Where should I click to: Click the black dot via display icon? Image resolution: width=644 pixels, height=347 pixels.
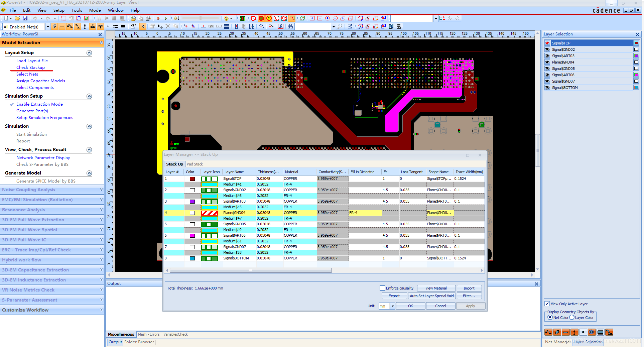point(108,26)
